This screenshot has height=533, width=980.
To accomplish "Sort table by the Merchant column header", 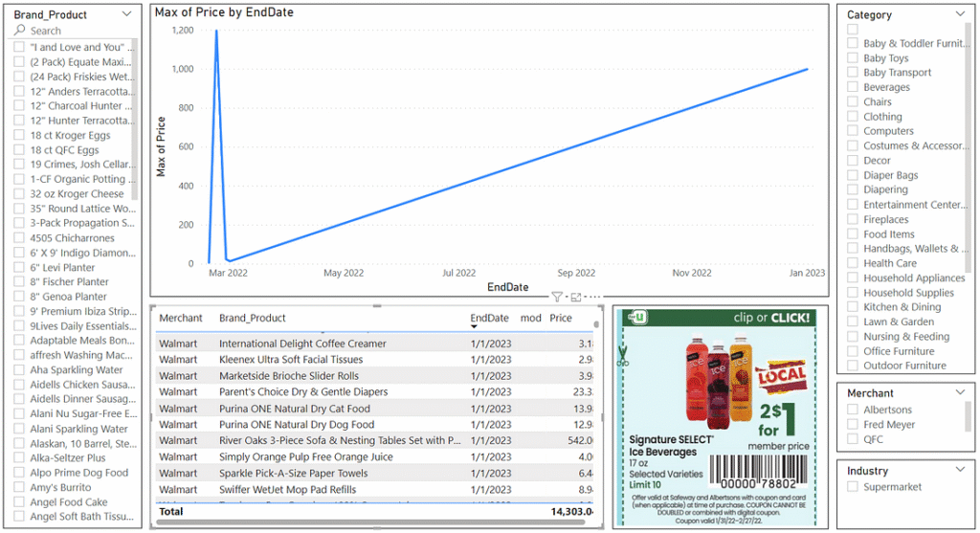I will pyautogui.click(x=181, y=318).
